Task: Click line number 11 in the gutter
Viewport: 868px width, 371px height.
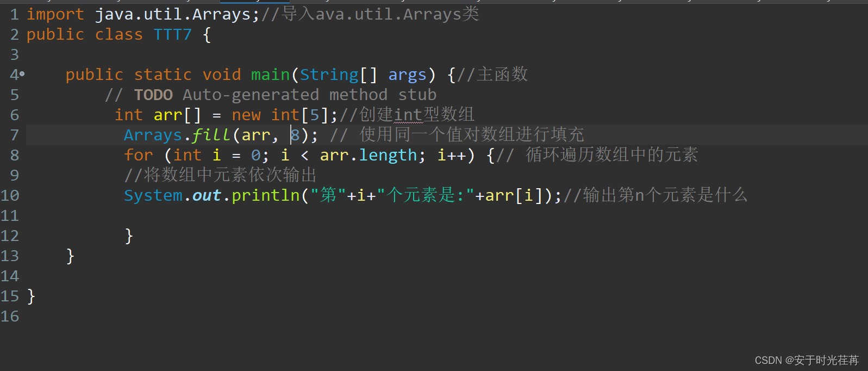Action: [10, 215]
